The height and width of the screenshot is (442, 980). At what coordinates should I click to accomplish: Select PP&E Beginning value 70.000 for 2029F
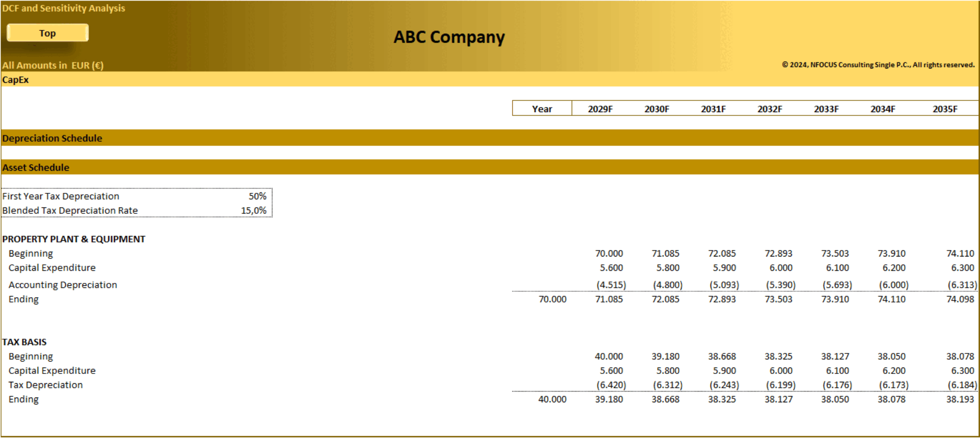coord(609,254)
